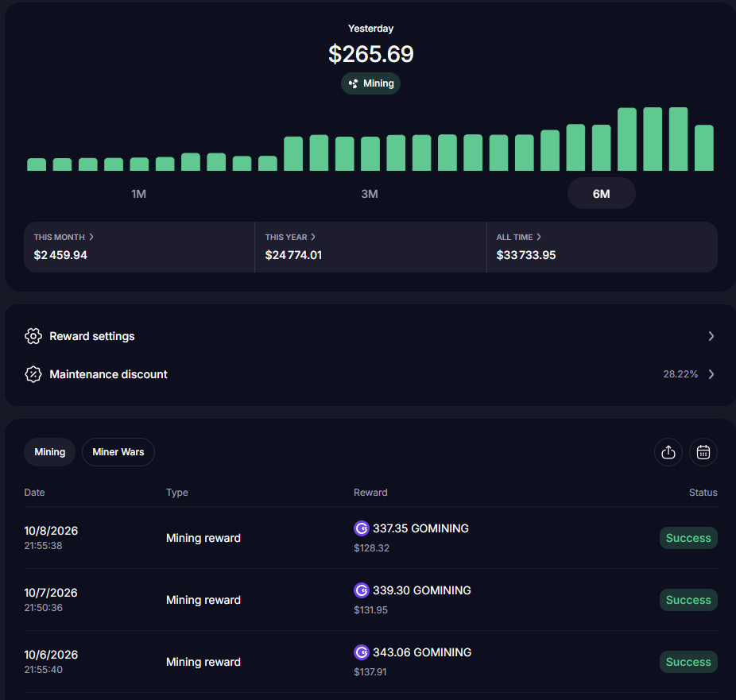Click Success status for 10/7/2026 reward
This screenshot has height=700, width=736.
[688, 600]
